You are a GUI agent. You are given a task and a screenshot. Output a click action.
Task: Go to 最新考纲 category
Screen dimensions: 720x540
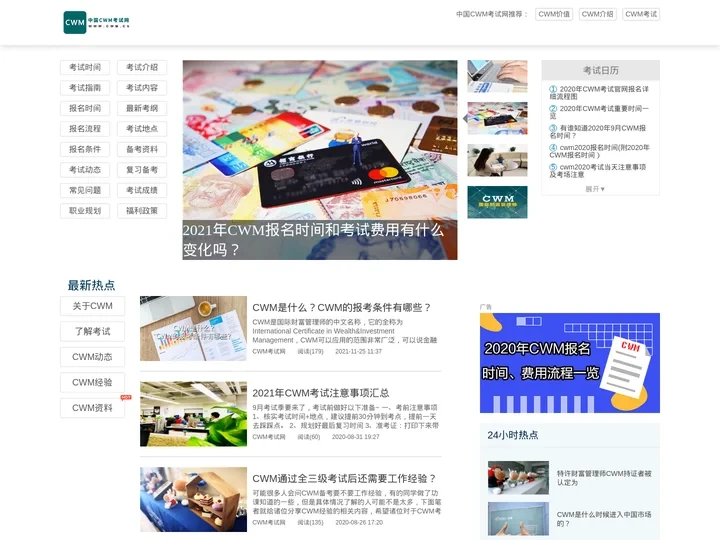pos(142,108)
